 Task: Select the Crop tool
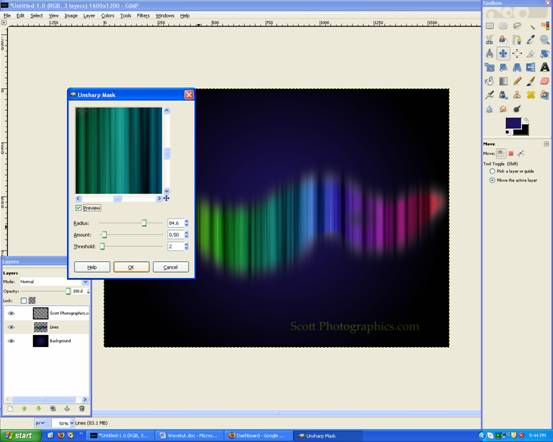point(531,53)
